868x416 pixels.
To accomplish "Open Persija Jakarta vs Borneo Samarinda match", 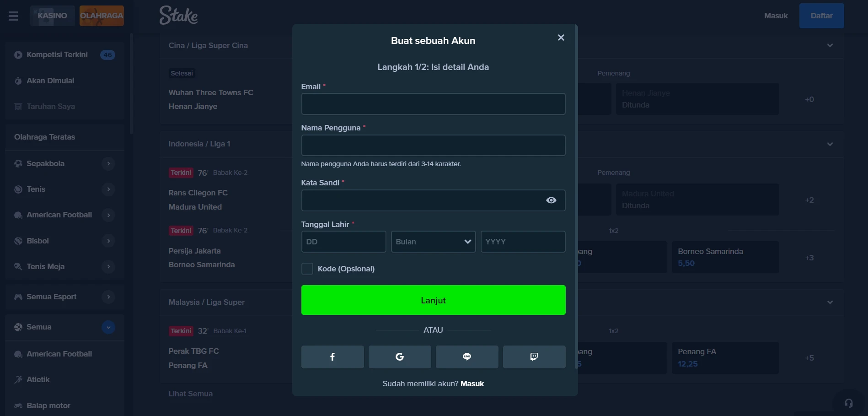I will point(201,258).
